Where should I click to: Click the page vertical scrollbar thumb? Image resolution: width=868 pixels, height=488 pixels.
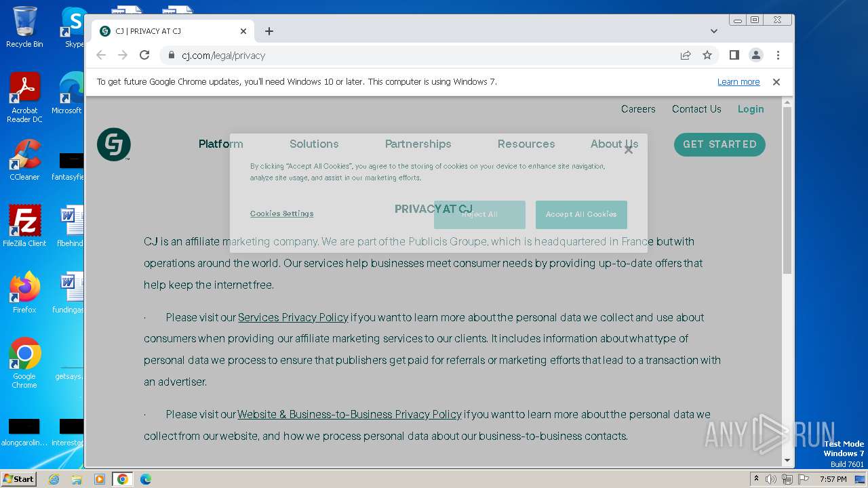(787, 190)
